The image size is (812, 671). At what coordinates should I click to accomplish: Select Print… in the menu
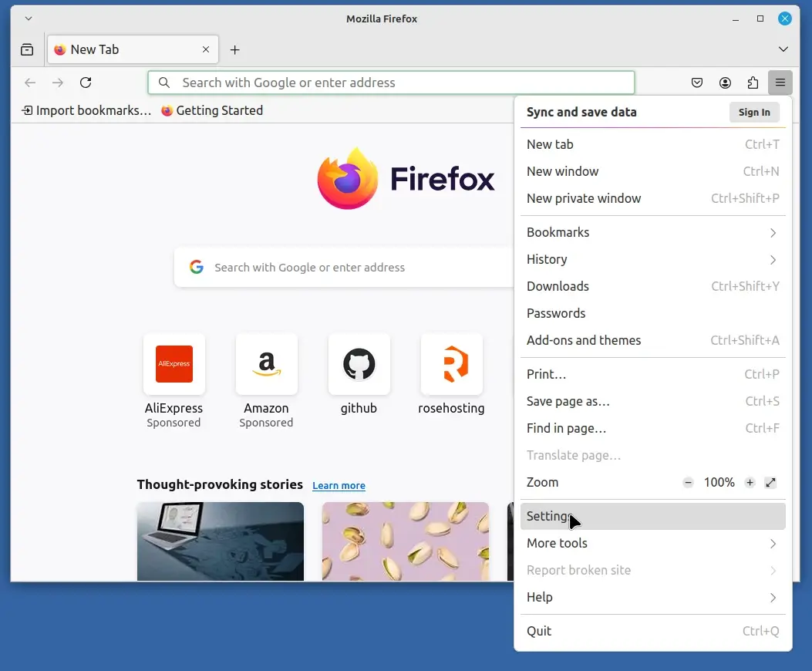pos(652,375)
